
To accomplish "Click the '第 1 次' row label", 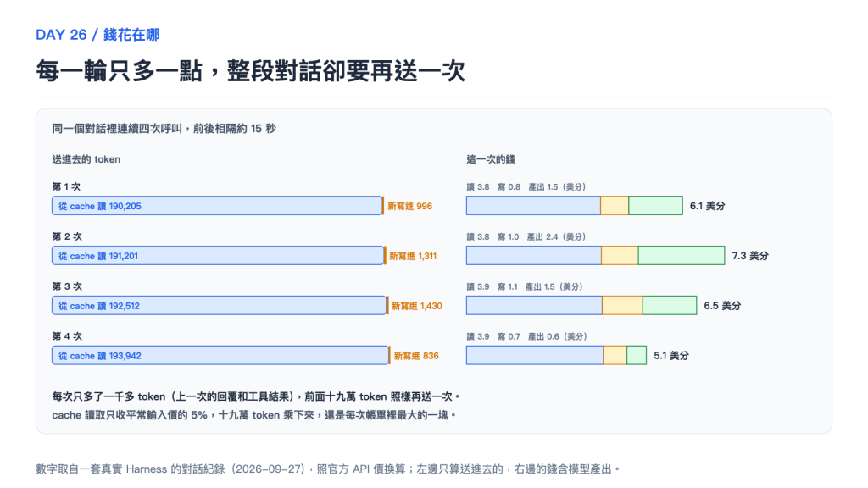I will point(66,186).
